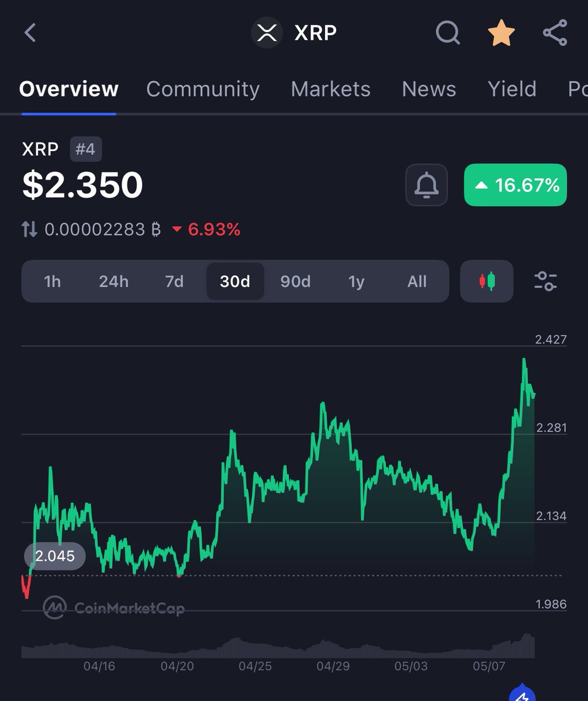Tap the 2.045 price label on the chart
The height and width of the screenshot is (701, 588).
[54, 556]
